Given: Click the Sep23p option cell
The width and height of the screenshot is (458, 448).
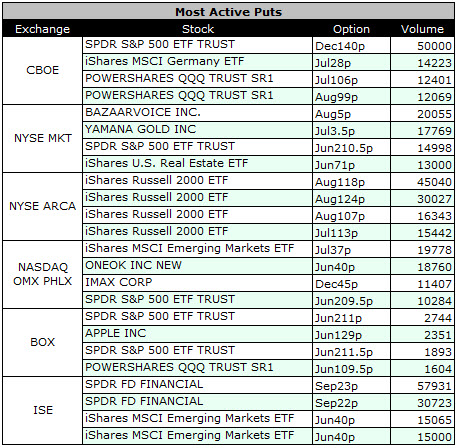Looking at the screenshot, I should (x=351, y=385).
